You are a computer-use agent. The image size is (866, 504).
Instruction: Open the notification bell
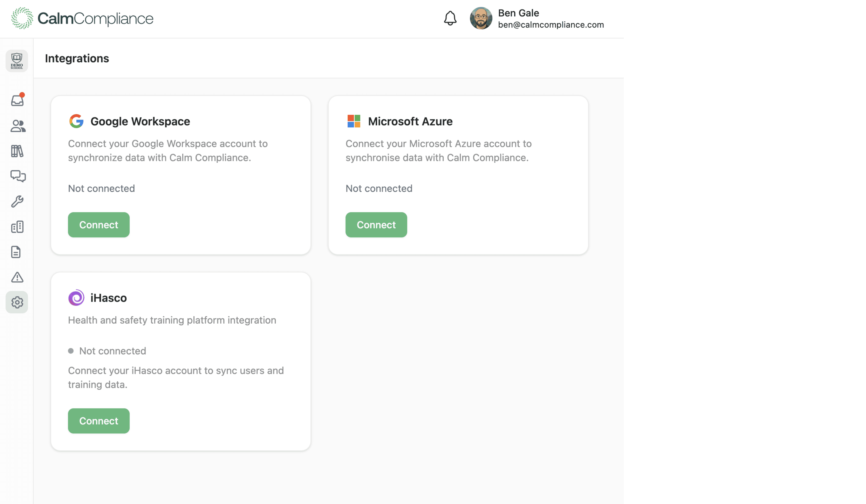(x=451, y=18)
